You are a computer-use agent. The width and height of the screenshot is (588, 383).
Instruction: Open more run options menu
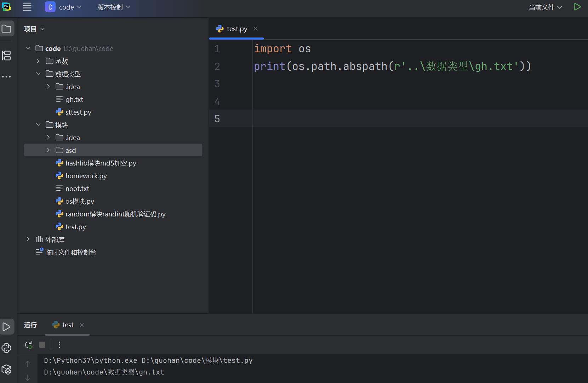click(x=59, y=345)
